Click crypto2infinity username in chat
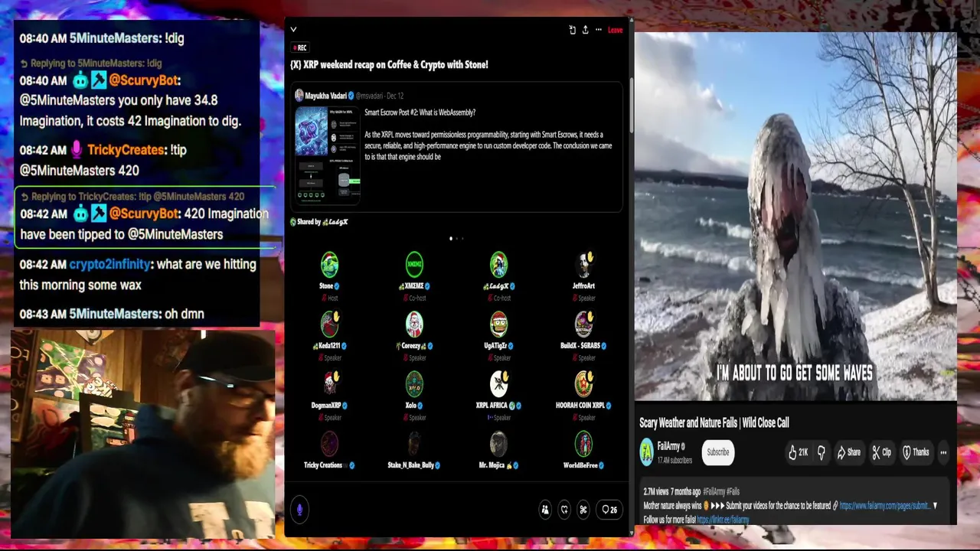Viewport: 980px width, 551px height. 109,264
